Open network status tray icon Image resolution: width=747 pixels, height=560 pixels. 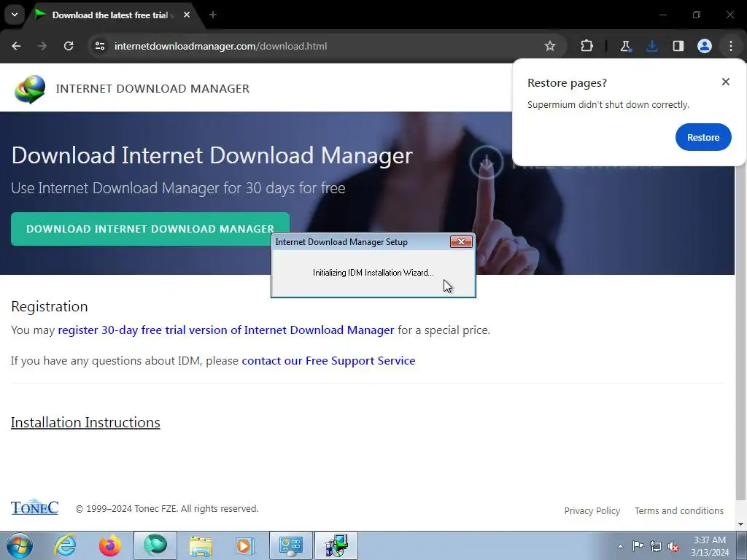(x=656, y=546)
